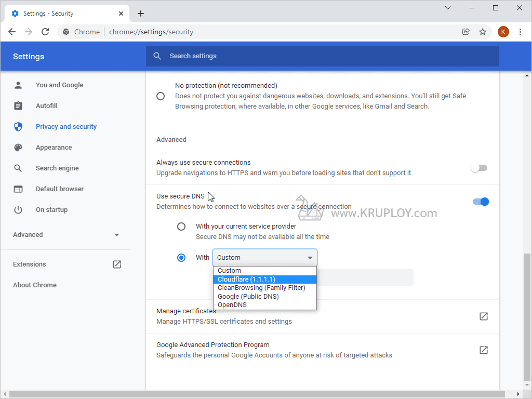Screen dimensions: 532x399
Task: Click the Extensions external-link icon
Action: click(117, 264)
